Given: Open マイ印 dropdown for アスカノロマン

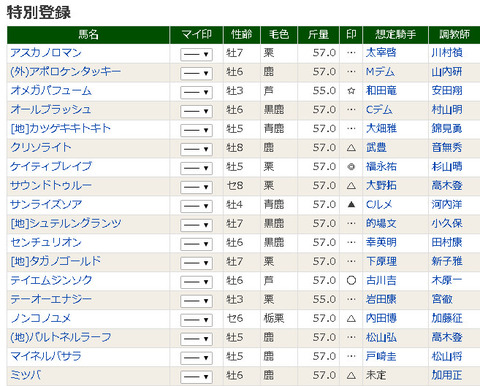Looking at the screenshot, I should point(196,54).
